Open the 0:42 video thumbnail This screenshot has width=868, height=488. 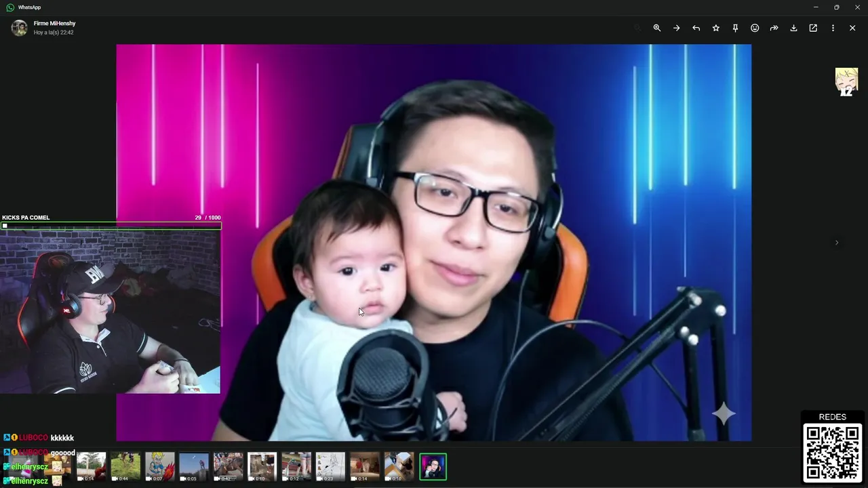[x=228, y=466]
